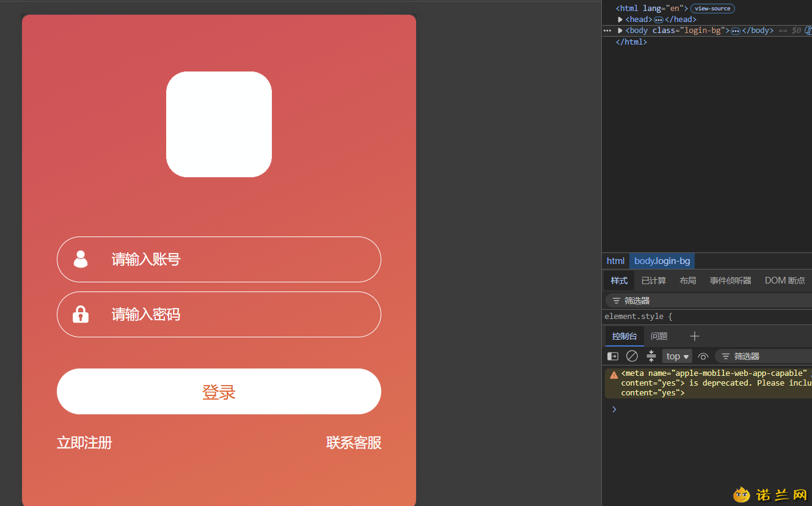
Task: Switch to the 已计算 tab
Action: point(654,280)
